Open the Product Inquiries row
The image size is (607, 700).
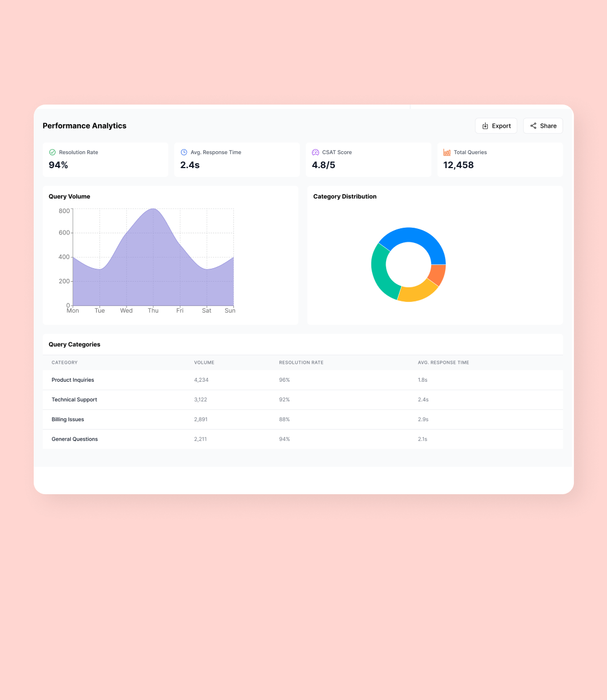[x=73, y=380]
